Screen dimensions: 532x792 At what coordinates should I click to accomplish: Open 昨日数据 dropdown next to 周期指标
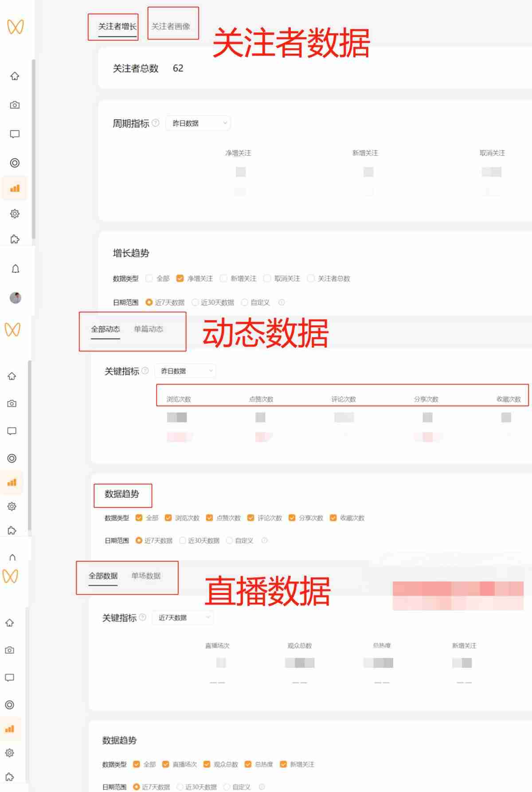pos(198,123)
